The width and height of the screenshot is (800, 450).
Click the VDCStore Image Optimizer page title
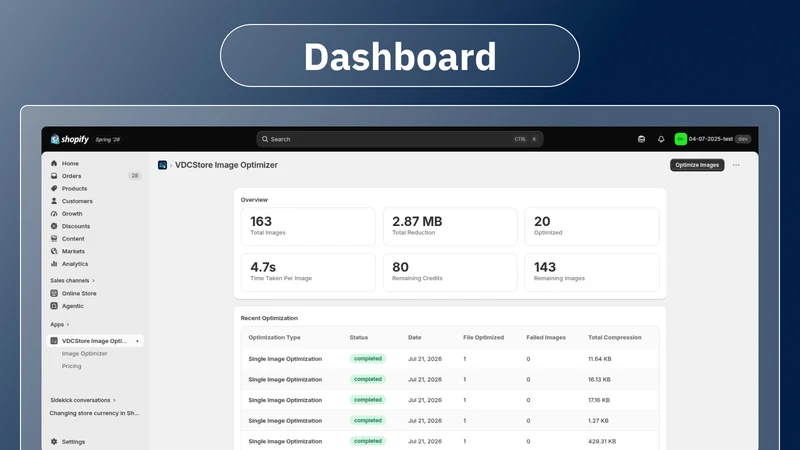click(x=227, y=165)
